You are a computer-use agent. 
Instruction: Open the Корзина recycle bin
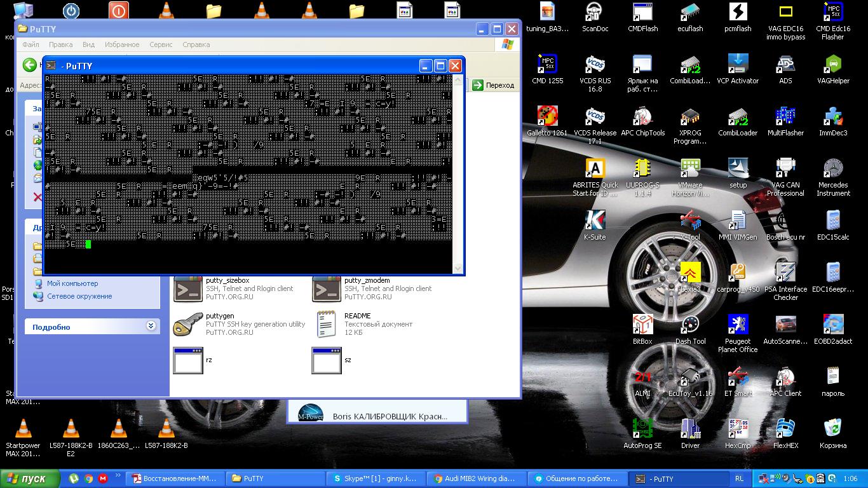pos(832,430)
